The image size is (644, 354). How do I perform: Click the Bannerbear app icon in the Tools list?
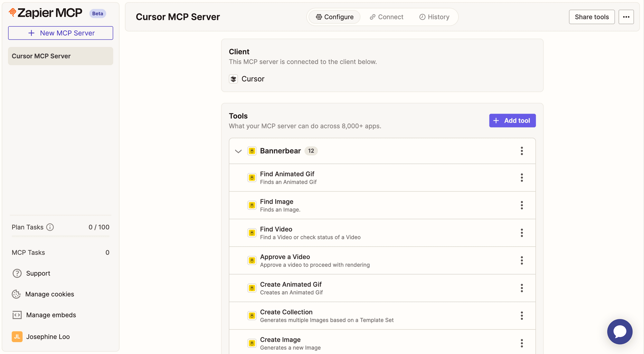252,151
